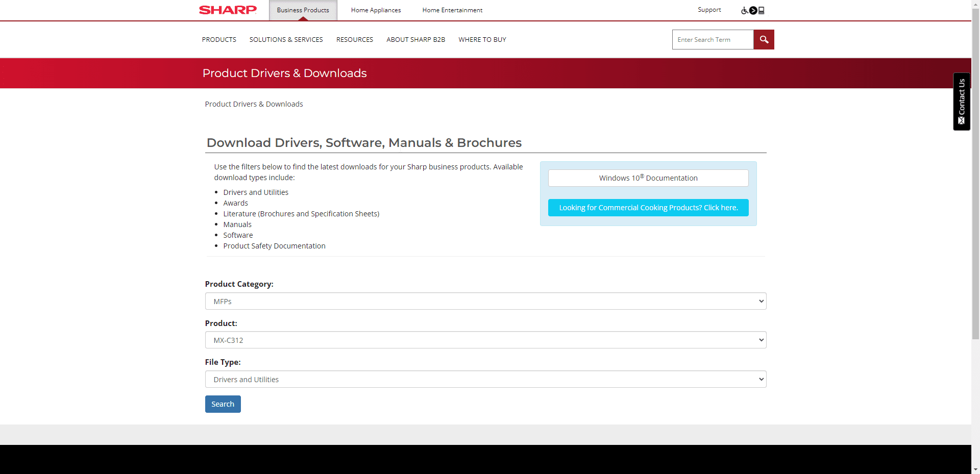
Task: Select the Business Products tab
Action: tap(303, 10)
